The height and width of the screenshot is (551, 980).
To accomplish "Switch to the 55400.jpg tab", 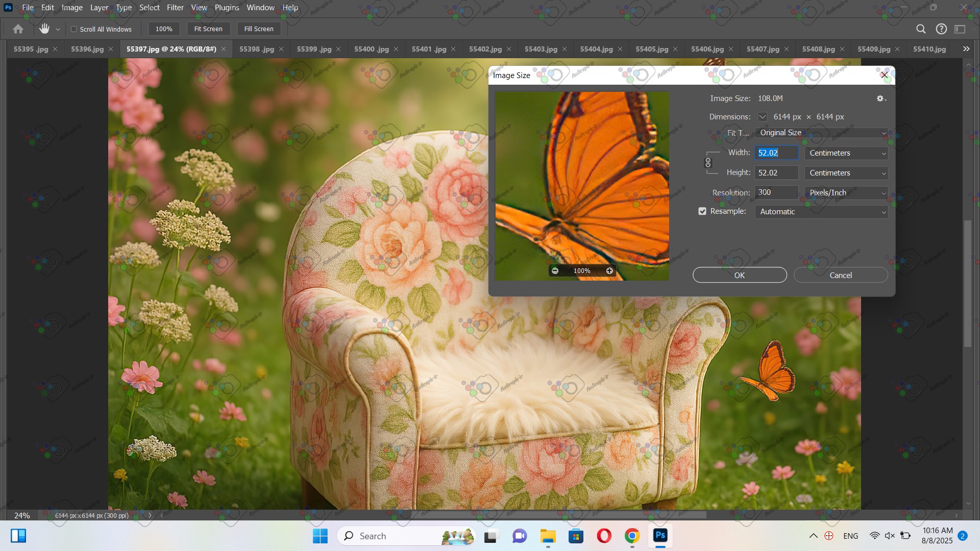I will [371, 49].
